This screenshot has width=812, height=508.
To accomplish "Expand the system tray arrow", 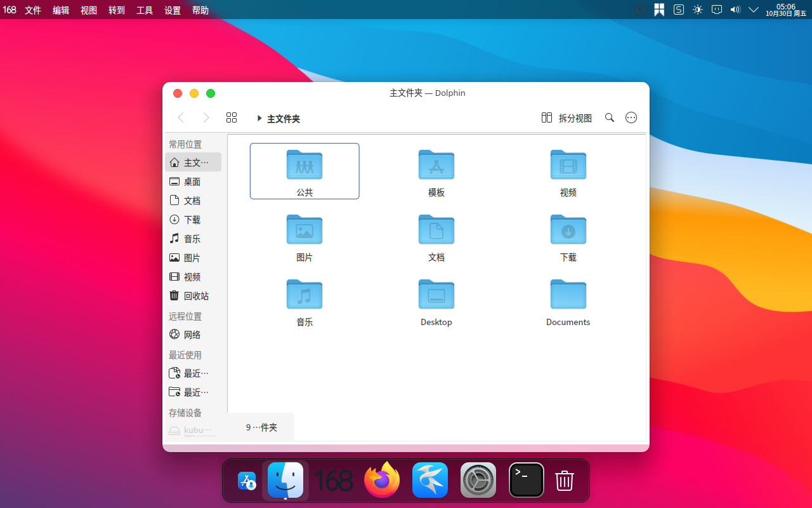I will (754, 10).
